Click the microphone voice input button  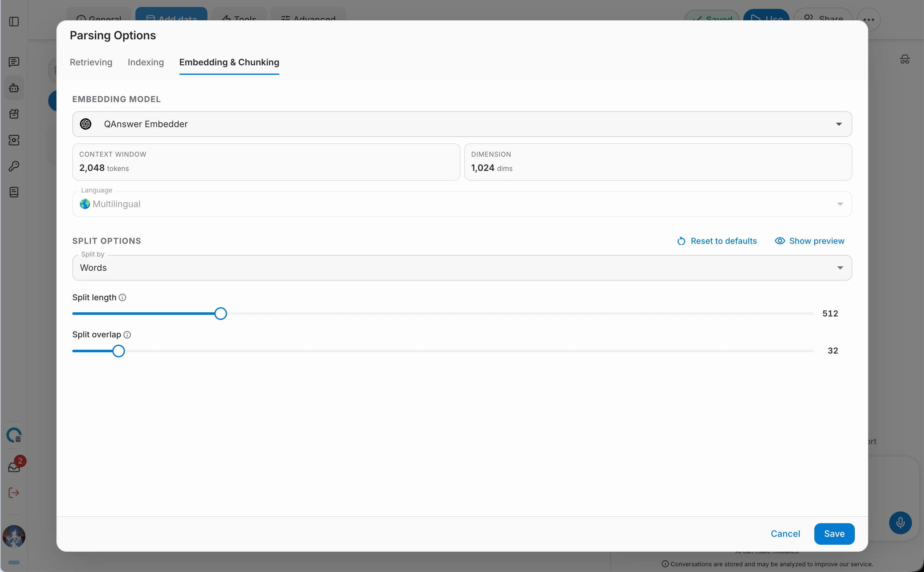900,523
